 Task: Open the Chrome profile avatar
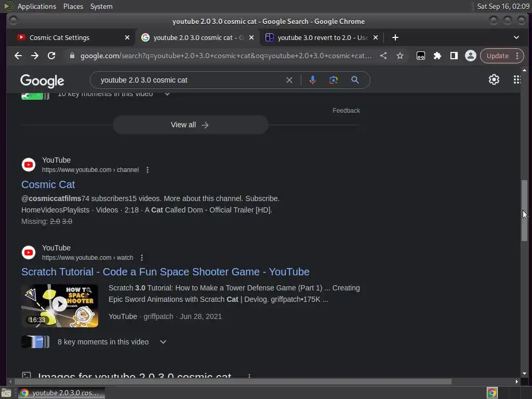point(471,56)
